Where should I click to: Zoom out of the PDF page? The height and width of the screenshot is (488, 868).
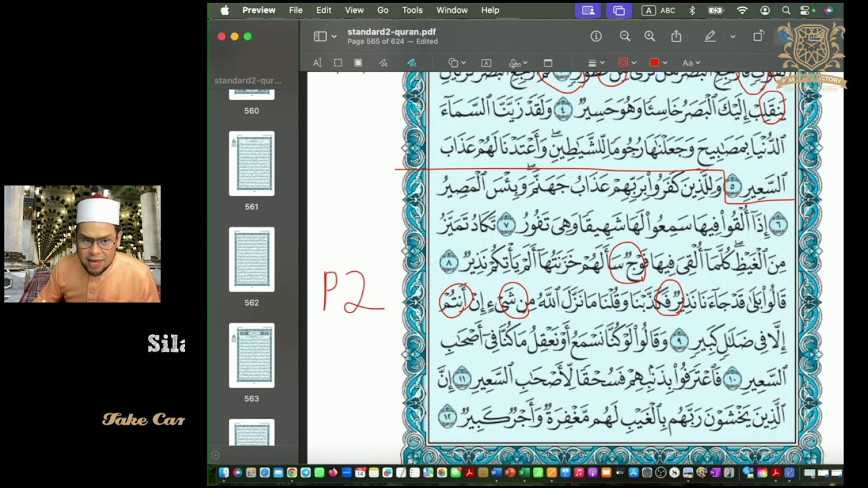[625, 37]
